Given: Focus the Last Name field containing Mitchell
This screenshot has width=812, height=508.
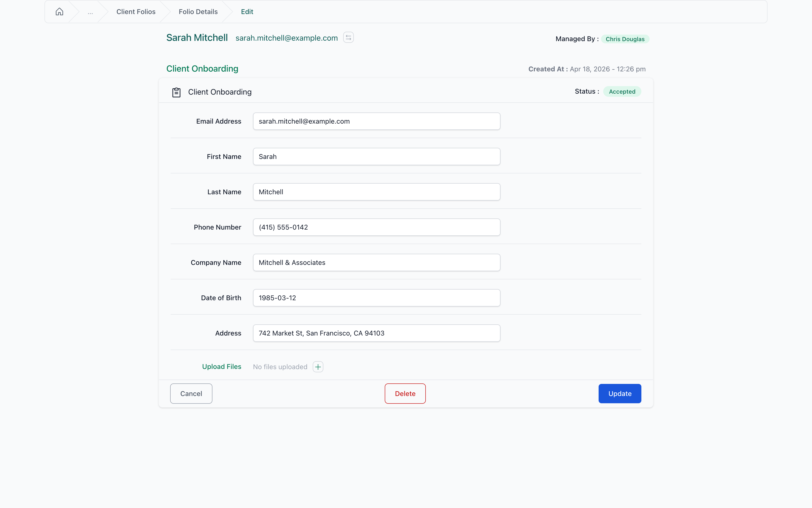Looking at the screenshot, I should (x=377, y=192).
